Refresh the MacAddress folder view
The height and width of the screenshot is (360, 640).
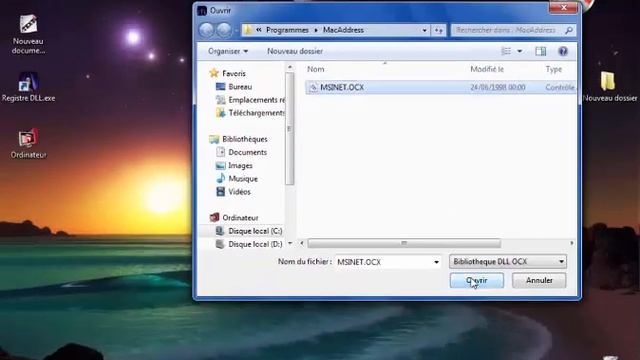tap(438, 30)
